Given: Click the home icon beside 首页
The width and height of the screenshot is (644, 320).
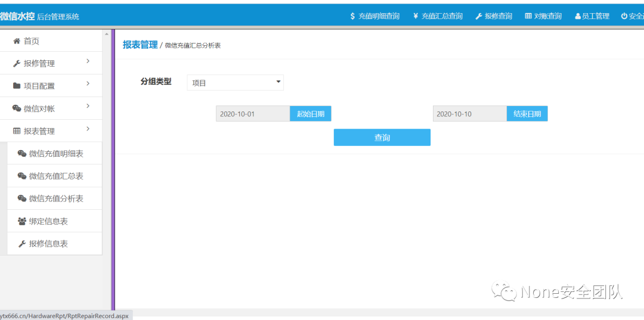Looking at the screenshot, I should 17,41.
